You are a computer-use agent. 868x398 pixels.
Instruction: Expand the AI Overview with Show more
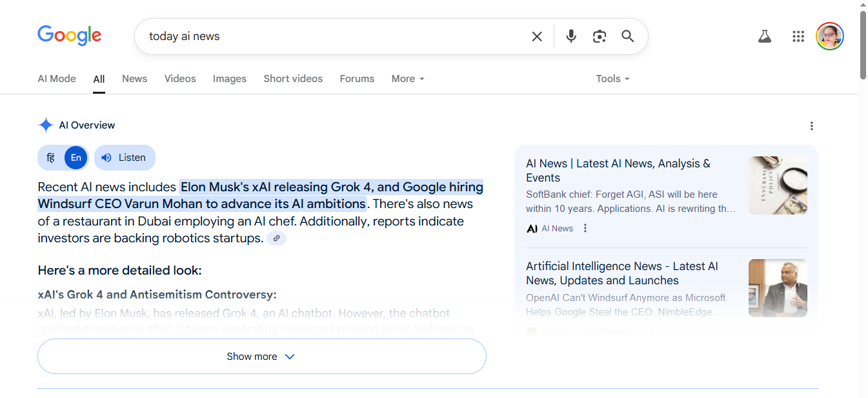[261, 357]
